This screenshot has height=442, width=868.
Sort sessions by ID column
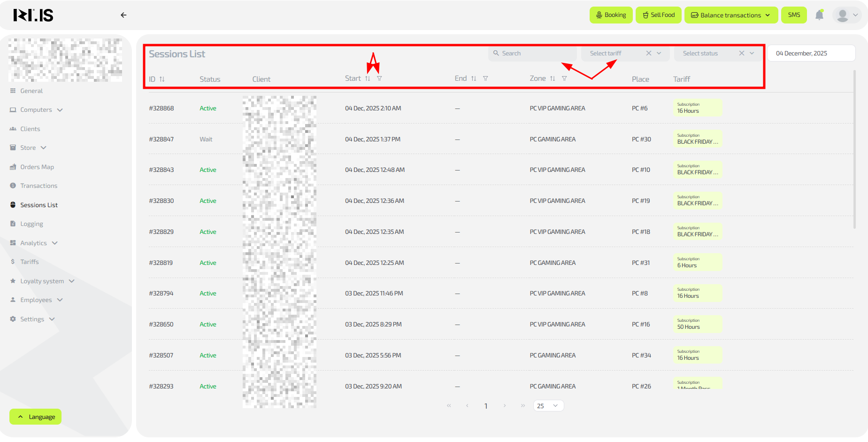pos(162,79)
